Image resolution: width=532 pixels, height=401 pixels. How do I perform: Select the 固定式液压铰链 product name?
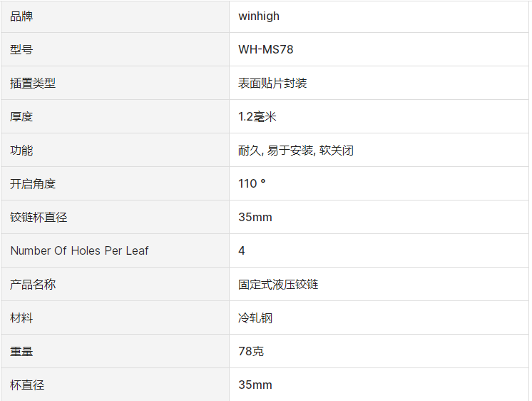[x=278, y=285]
